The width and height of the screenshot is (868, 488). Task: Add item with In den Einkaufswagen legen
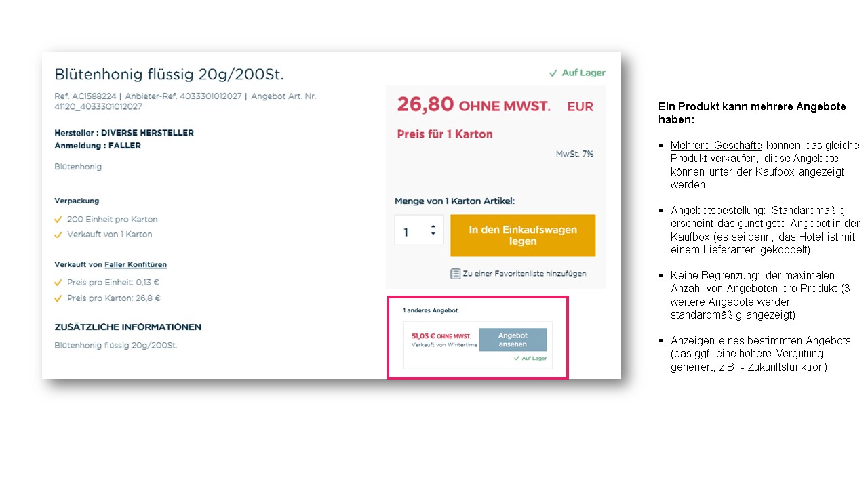point(523,236)
